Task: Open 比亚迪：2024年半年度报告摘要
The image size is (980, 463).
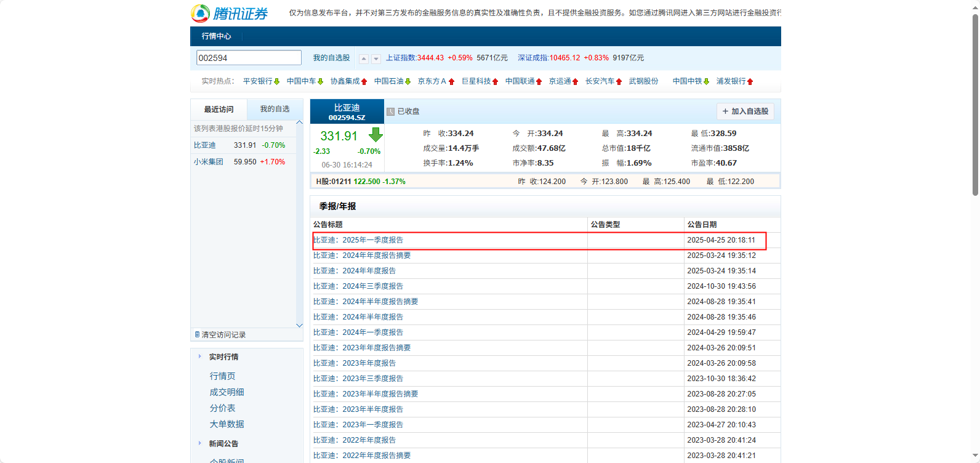Action: (x=366, y=302)
